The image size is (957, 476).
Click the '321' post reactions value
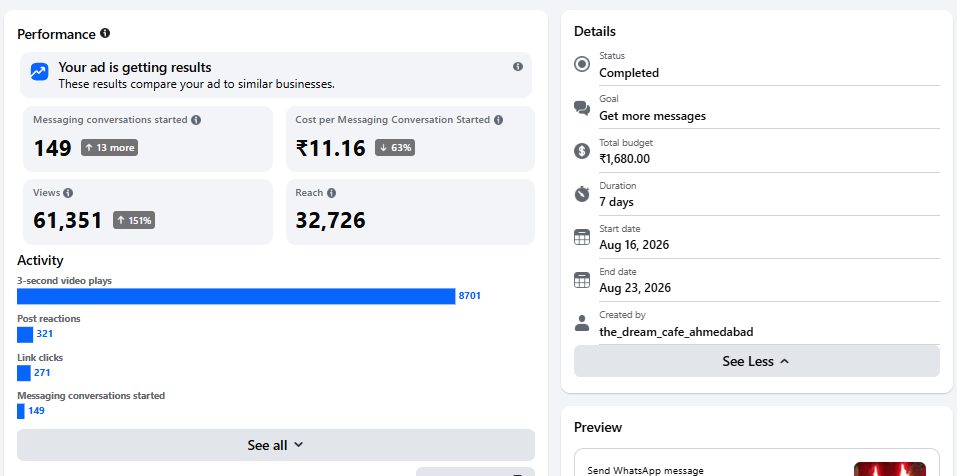[x=45, y=334]
